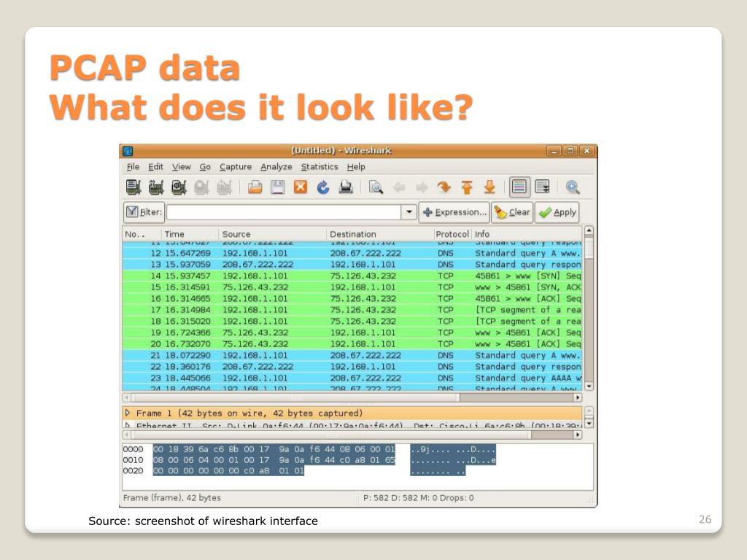
Task: Clear the display filter
Action: pyautogui.click(x=512, y=212)
